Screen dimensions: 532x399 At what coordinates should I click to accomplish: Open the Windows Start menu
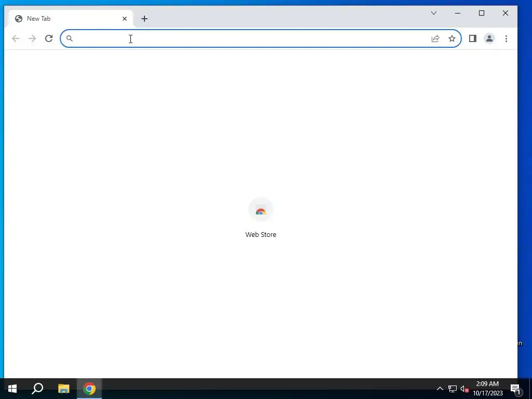(x=12, y=389)
